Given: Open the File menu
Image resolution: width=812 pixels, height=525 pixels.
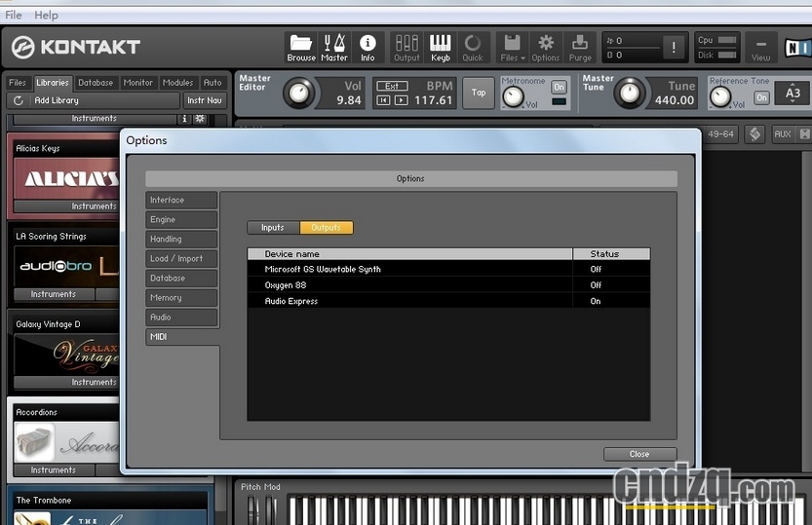Looking at the screenshot, I should tap(14, 15).
